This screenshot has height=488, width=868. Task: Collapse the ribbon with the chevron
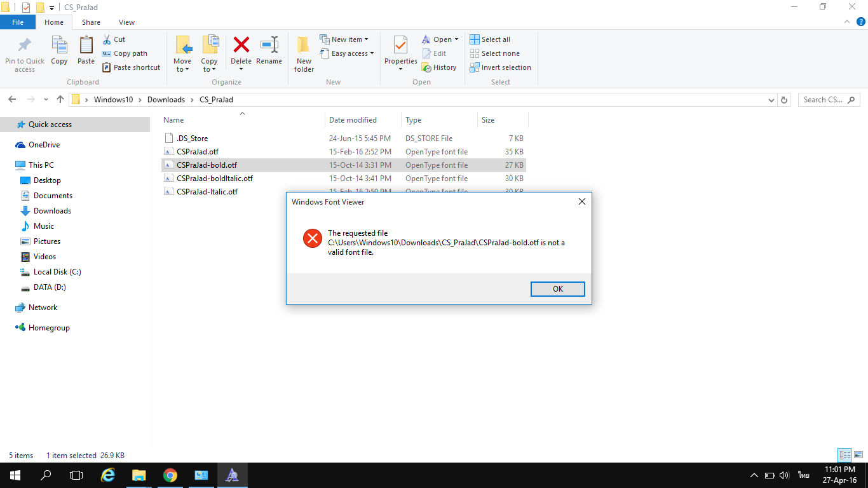(847, 22)
